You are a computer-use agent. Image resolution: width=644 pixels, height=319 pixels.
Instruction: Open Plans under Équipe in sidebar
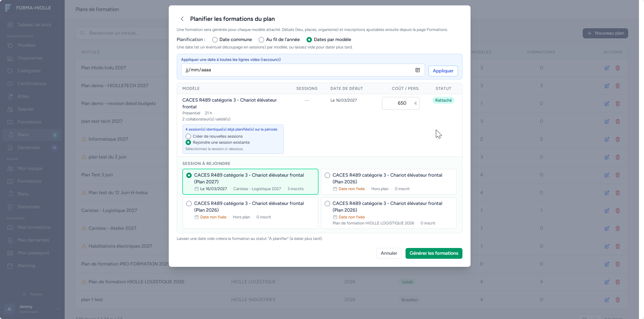click(x=32, y=194)
